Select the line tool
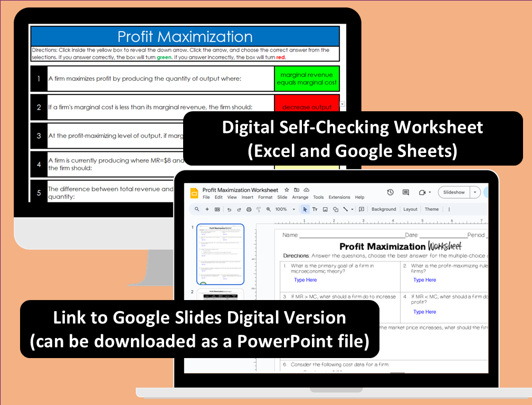The height and width of the screenshot is (405, 532). [345, 209]
